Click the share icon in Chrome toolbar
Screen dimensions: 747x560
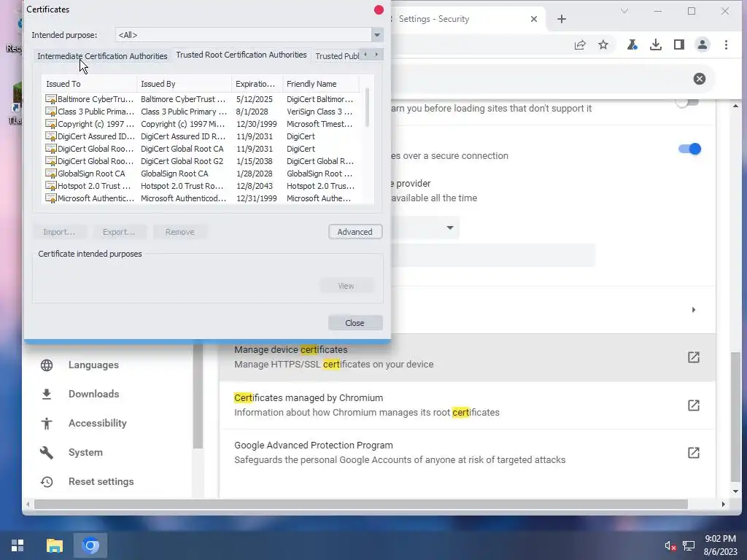[580, 45]
